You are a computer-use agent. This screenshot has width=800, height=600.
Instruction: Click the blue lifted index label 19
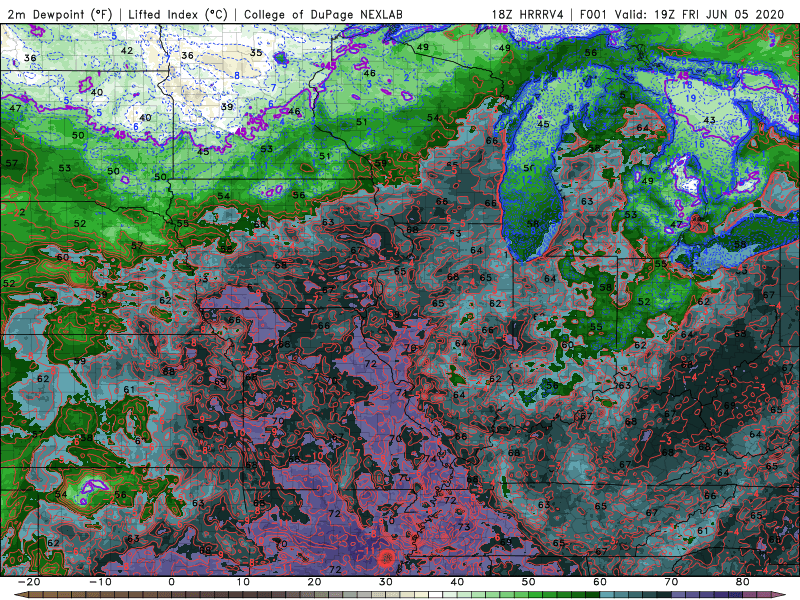pos(691,98)
